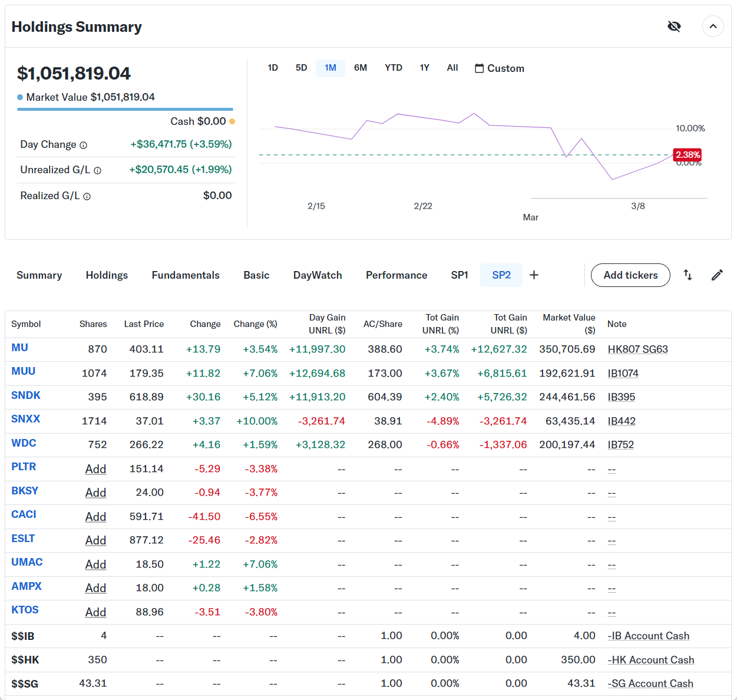Open Custom date range calendar
Image resolution: width=737 pixels, height=700 pixels.
coord(500,68)
